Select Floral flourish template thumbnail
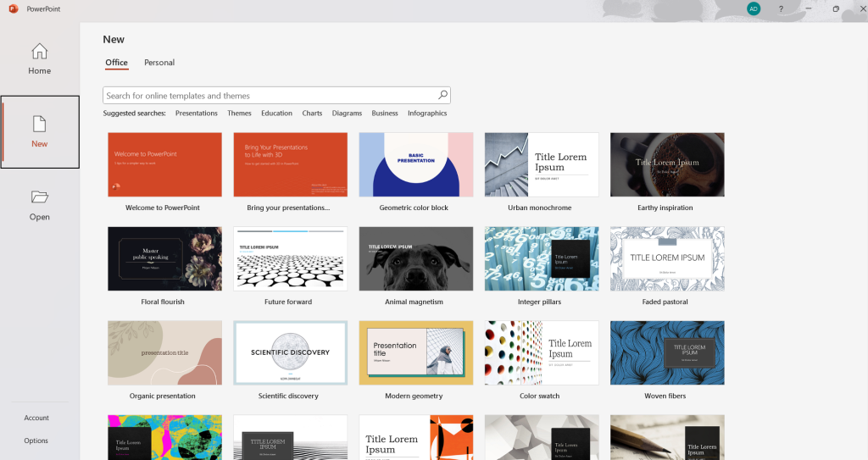868x460 pixels. 165,258
